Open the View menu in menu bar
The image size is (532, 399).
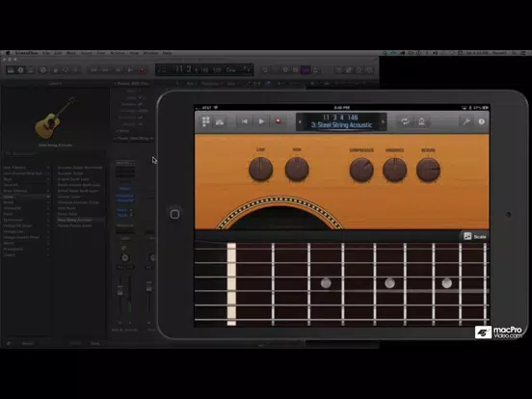tap(134, 53)
